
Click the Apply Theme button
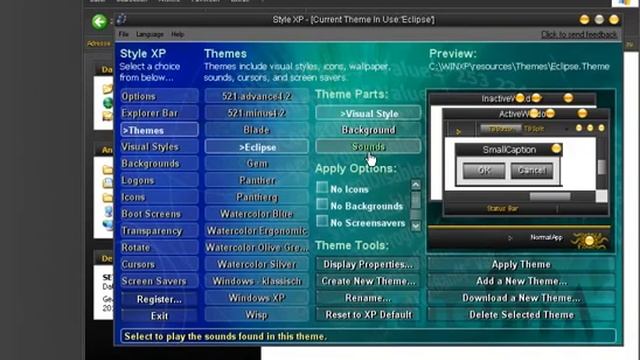tap(521, 264)
